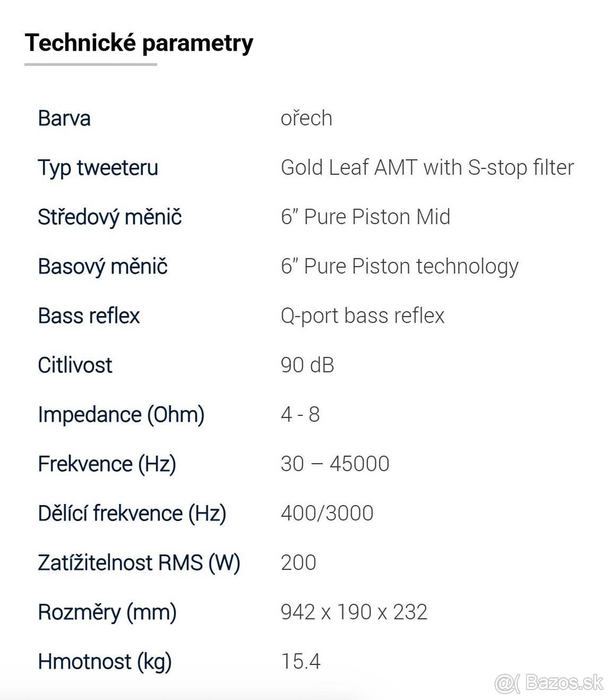Viewport: 610px width, 700px height.
Task: Select the Basový měnič label
Action: point(103,267)
